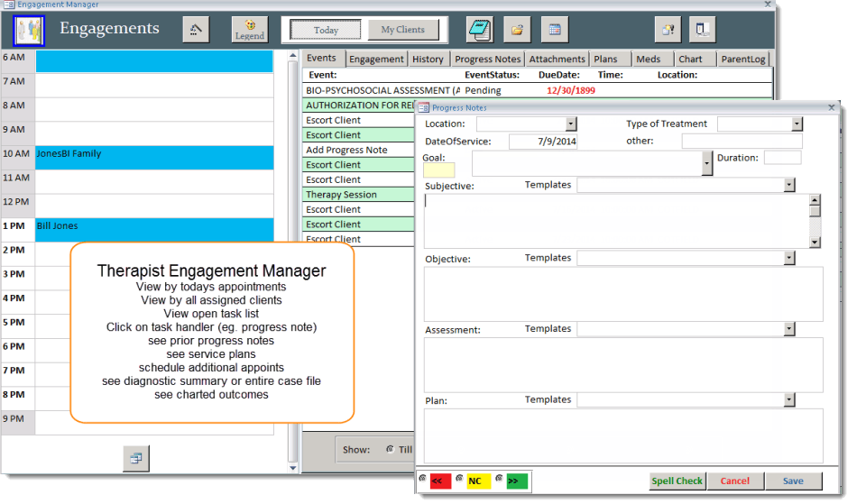866x504 pixels.
Task: Select the AUTHORIZATION FOR RE event row
Action: 359,105
